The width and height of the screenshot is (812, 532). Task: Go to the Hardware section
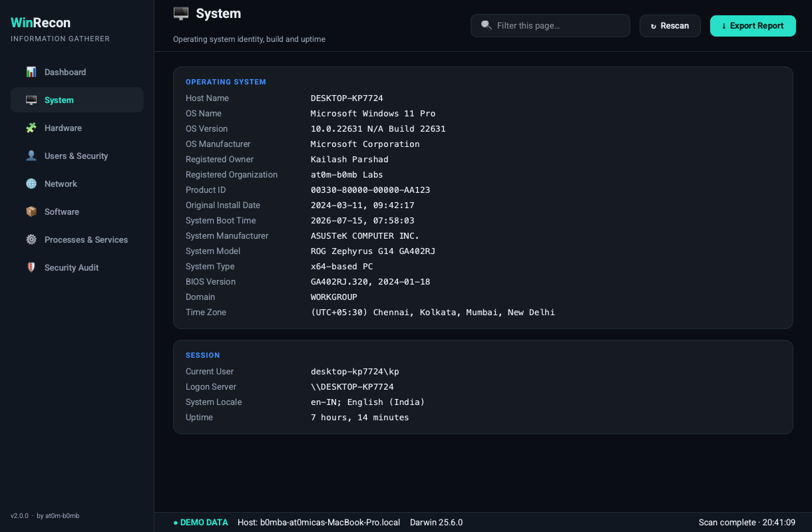point(77,128)
